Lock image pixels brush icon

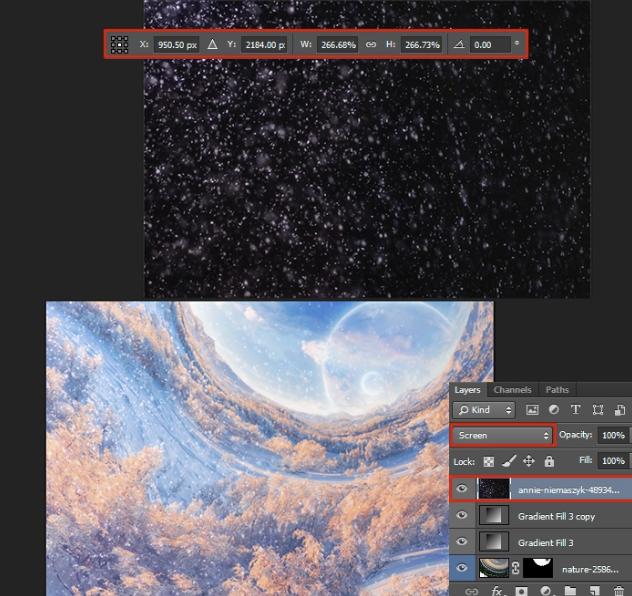[x=509, y=461]
